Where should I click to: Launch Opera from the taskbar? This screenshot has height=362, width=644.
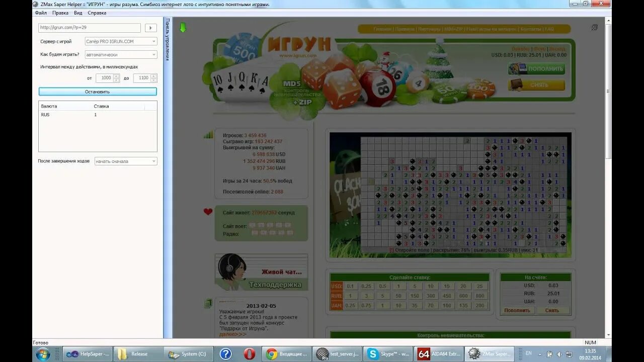(x=250, y=354)
